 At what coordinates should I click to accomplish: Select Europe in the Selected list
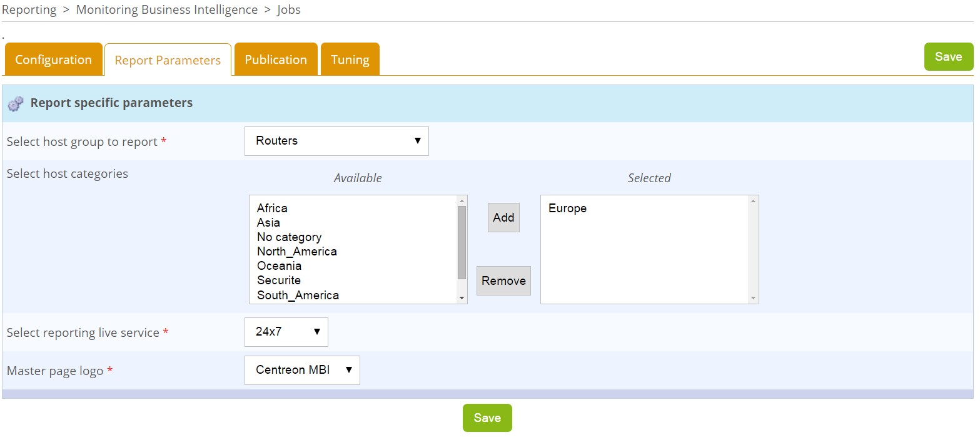tap(567, 208)
